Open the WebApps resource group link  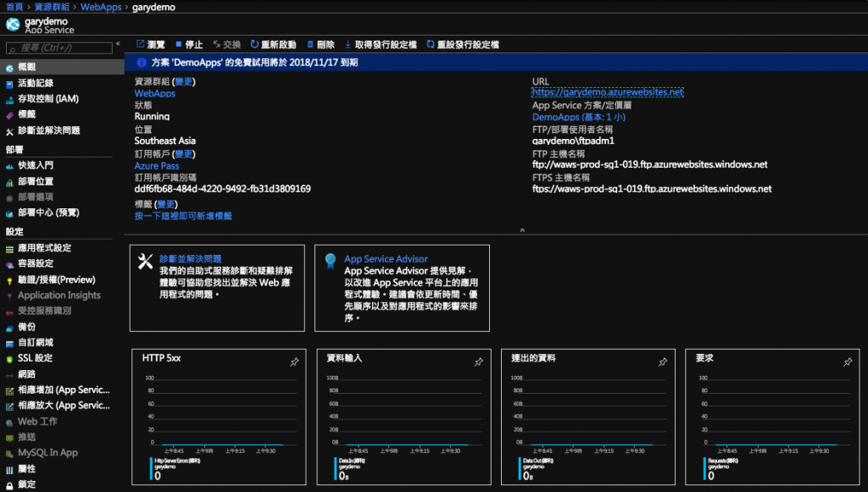[155, 93]
